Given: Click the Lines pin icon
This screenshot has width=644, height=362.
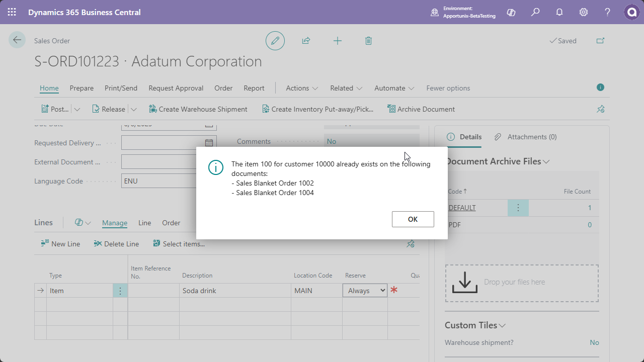Looking at the screenshot, I should click(411, 244).
